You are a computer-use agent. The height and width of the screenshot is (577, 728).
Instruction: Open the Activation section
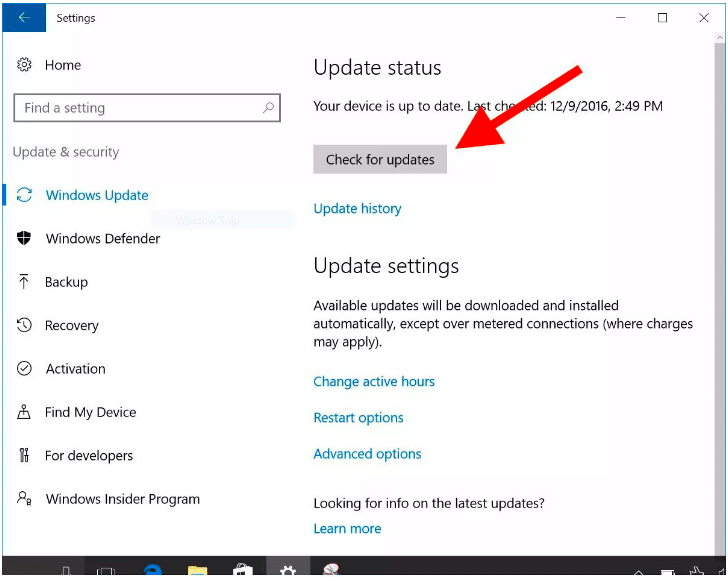point(76,369)
